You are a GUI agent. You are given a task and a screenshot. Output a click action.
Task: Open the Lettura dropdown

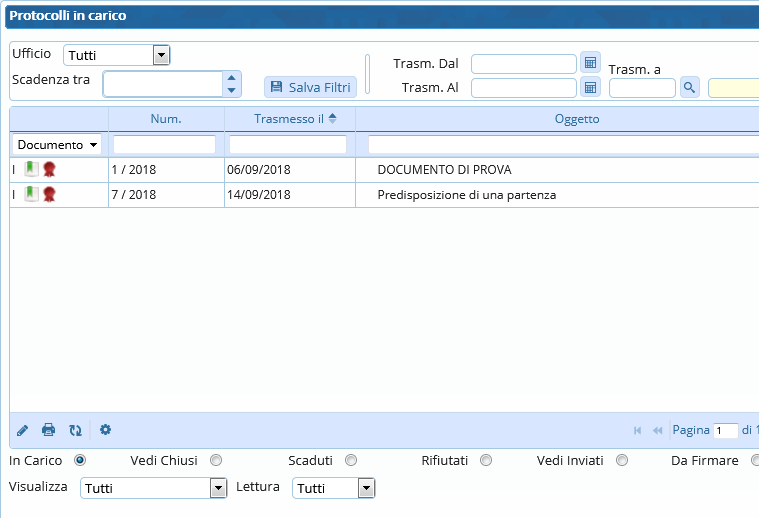366,488
